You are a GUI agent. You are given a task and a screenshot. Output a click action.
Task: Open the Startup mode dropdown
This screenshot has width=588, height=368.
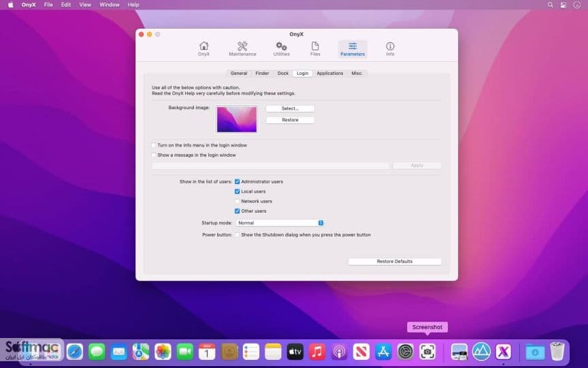(280, 223)
